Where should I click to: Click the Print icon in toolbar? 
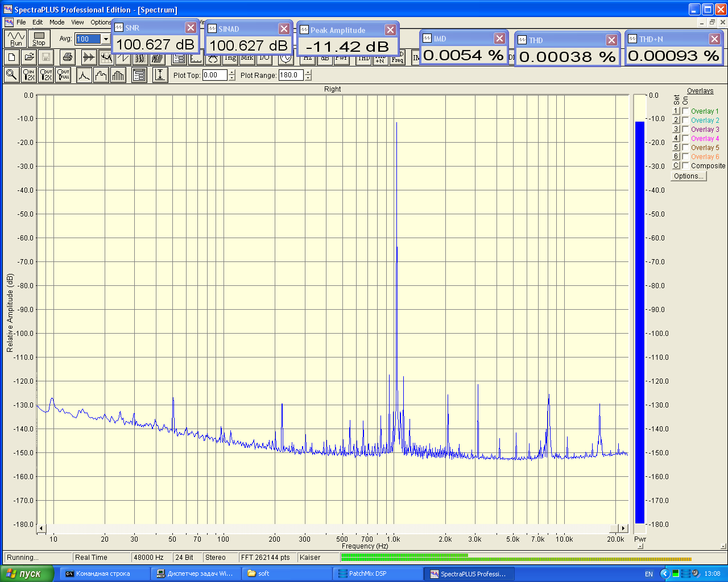68,57
